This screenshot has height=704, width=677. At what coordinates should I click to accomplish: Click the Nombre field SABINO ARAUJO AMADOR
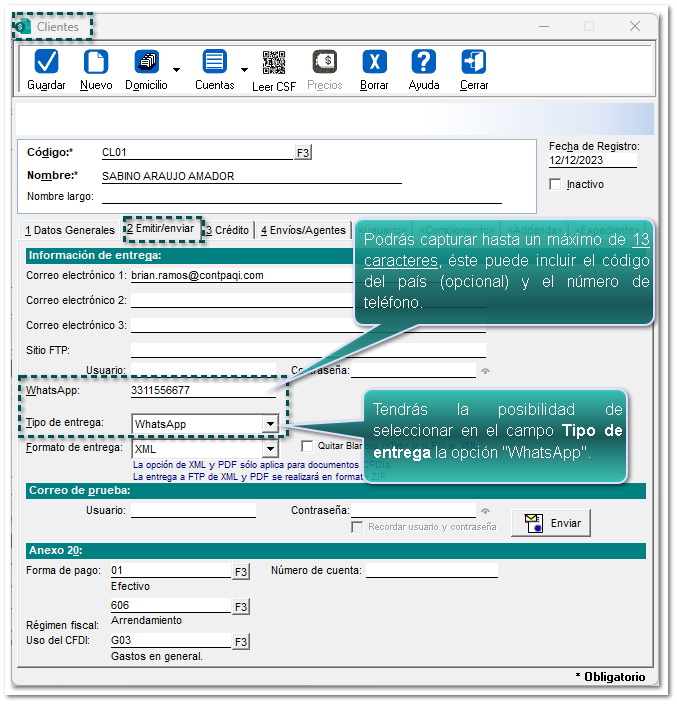click(x=251, y=176)
